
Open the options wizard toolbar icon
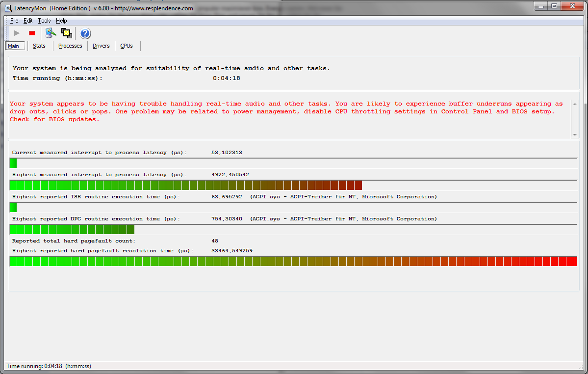point(51,33)
